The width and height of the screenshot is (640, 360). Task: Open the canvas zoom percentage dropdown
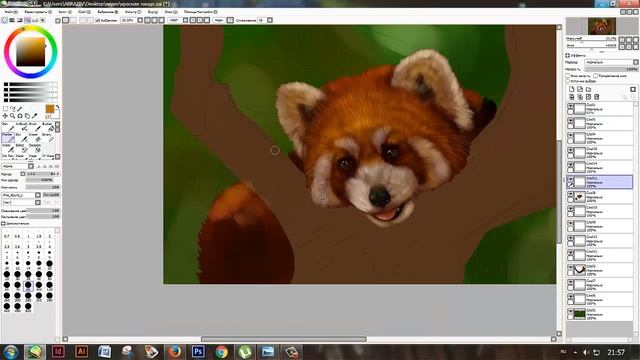140,20
